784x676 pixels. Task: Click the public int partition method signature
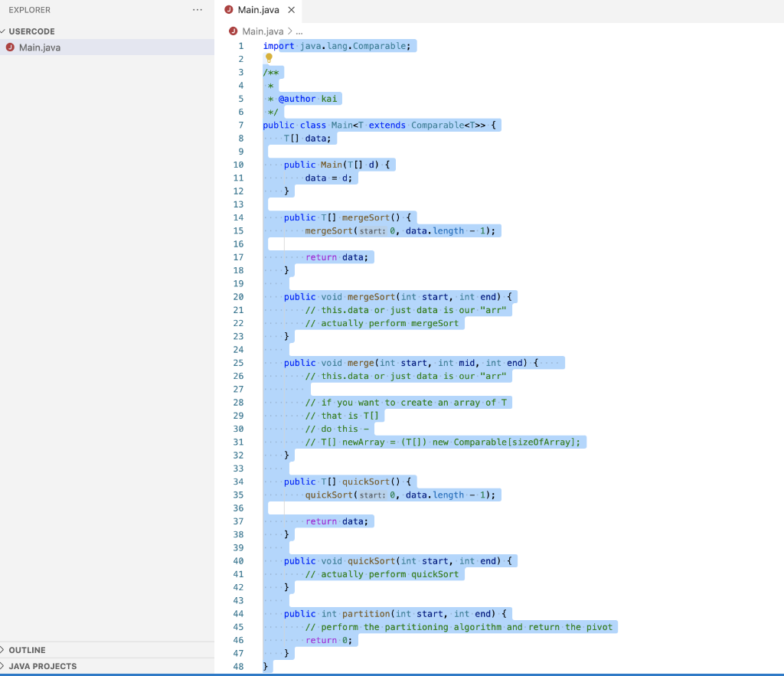coord(396,613)
